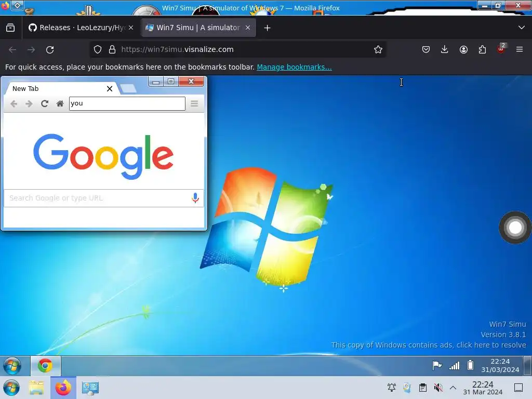Open the Win7 Simu clock 22:24 31/03/2024
Screen dimensions: 532x399
[x=500, y=365]
